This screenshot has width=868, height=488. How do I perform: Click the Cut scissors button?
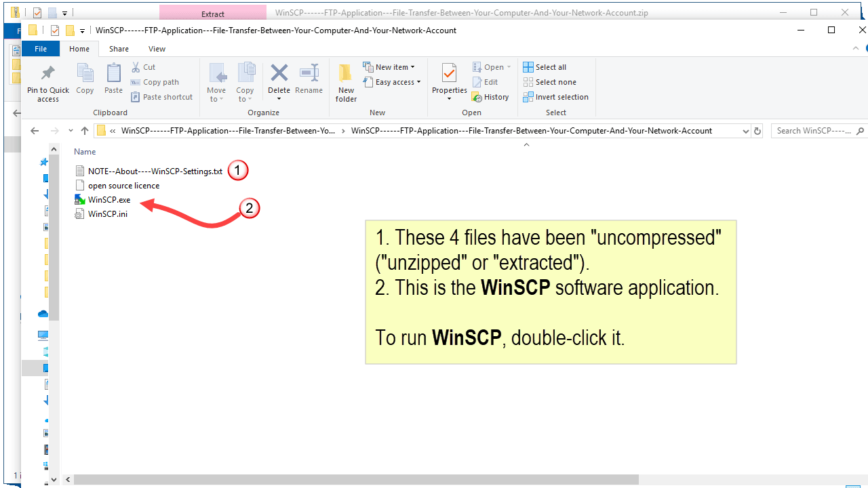pos(143,67)
